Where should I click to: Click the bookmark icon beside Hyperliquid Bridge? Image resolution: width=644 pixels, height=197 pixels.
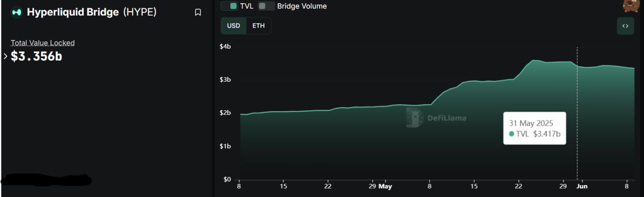(x=198, y=12)
